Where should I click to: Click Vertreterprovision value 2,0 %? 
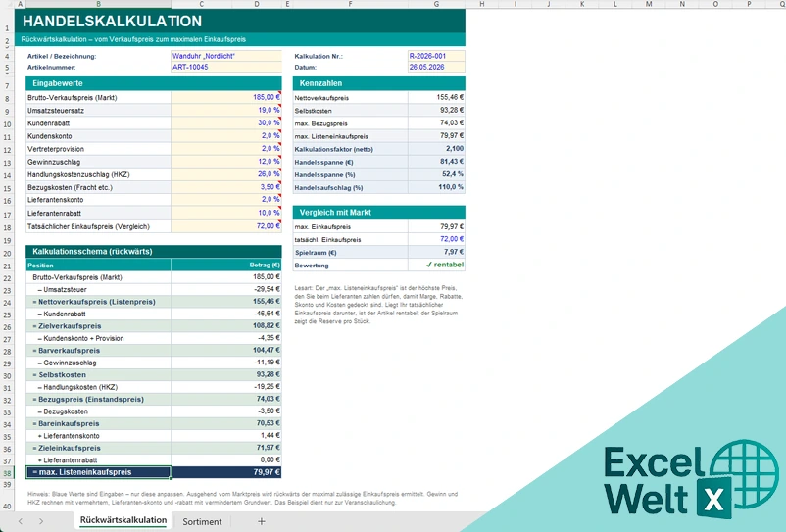[x=226, y=149]
